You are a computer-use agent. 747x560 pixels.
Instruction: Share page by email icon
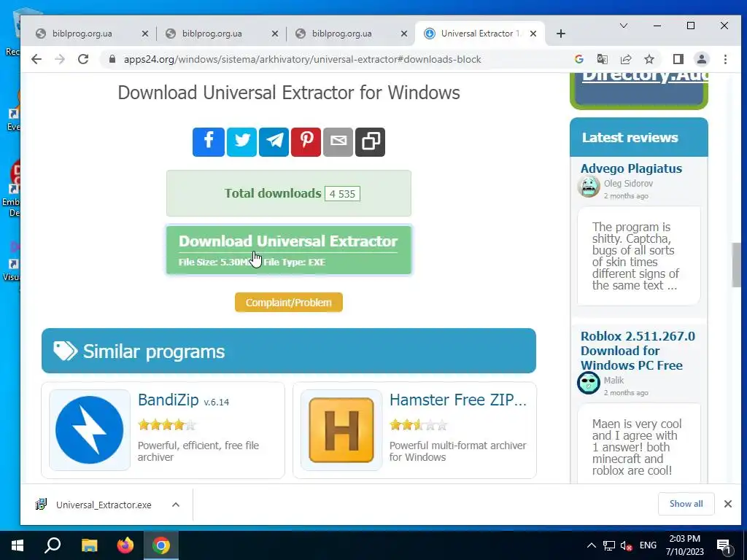tap(338, 141)
